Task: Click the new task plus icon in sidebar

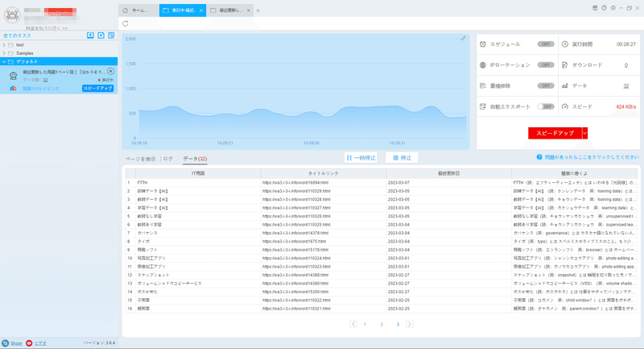Action: tap(101, 35)
